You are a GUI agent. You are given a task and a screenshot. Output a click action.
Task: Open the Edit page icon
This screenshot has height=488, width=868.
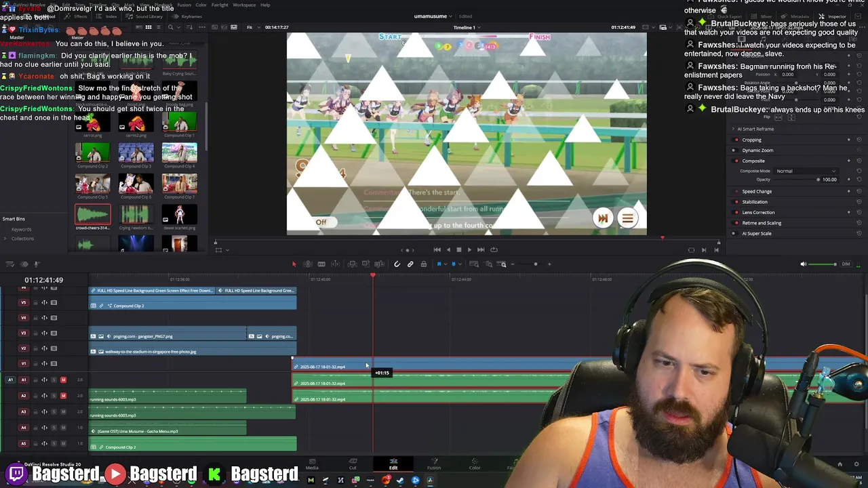393,464
